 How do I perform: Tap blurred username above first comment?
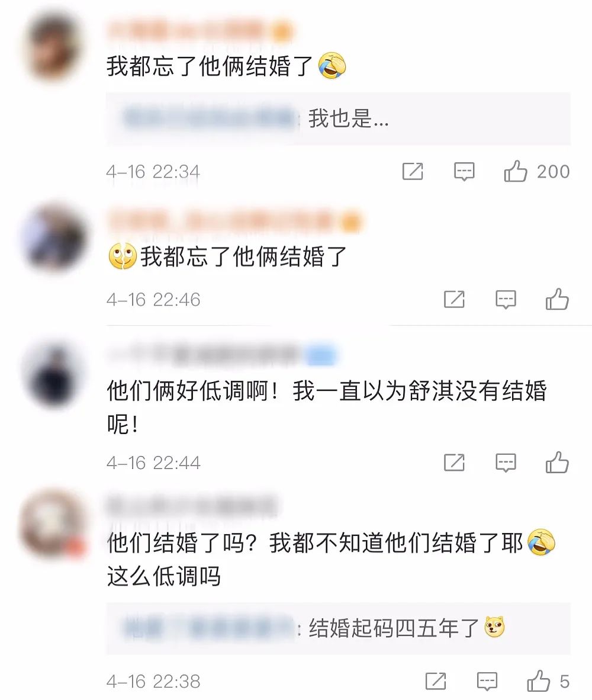click(x=200, y=31)
